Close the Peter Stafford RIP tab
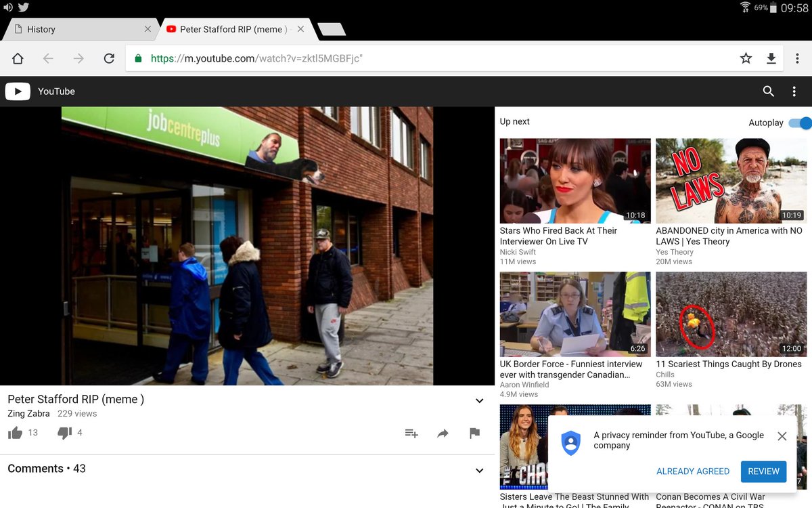 click(x=300, y=29)
